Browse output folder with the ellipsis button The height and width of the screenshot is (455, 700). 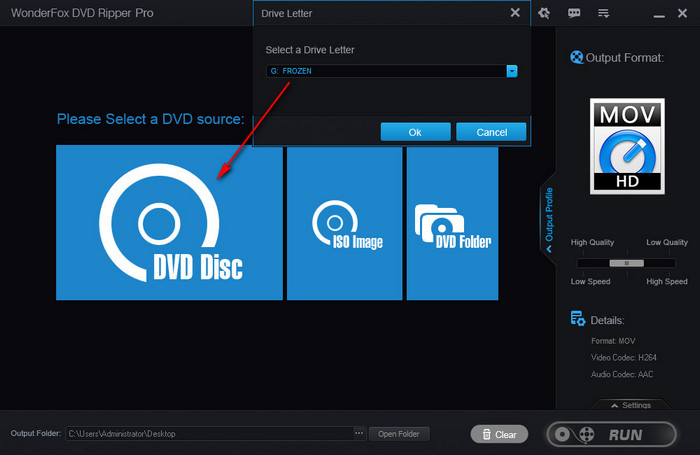point(359,433)
